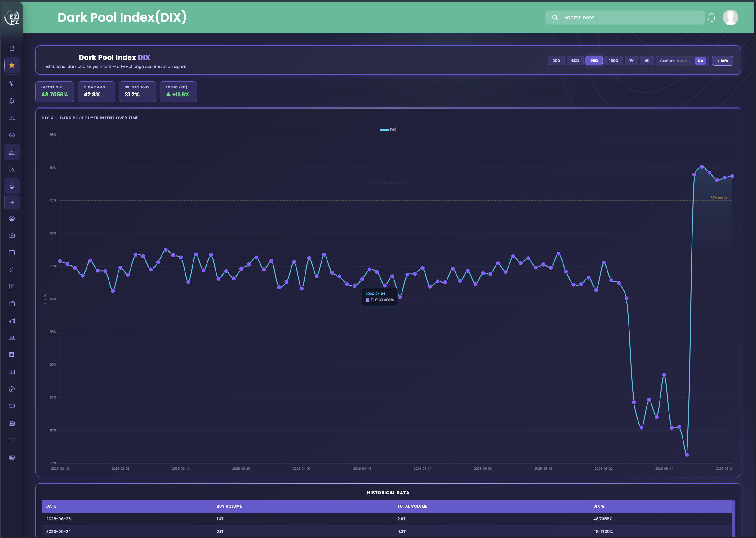Viewport: 756px width, 538px height.
Task: Click the notification bell in header
Action: (x=712, y=18)
